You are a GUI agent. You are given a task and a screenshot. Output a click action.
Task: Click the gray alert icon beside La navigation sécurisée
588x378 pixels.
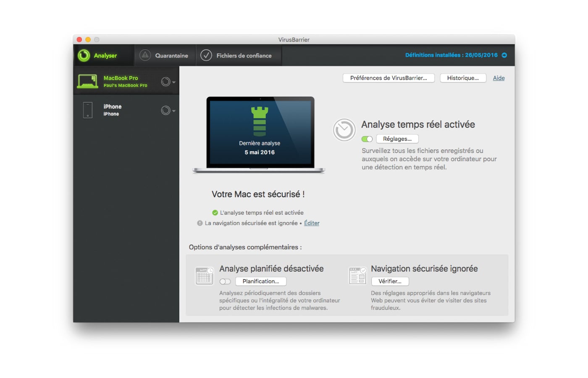click(x=200, y=223)
